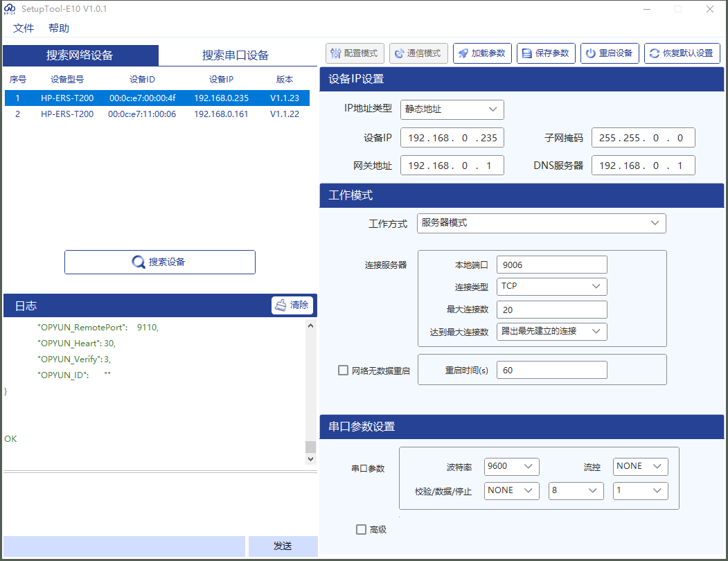The width and height of the screenshot is (728, 561).
Task: Click the DNS服务器 field
Action: [643, 166]
